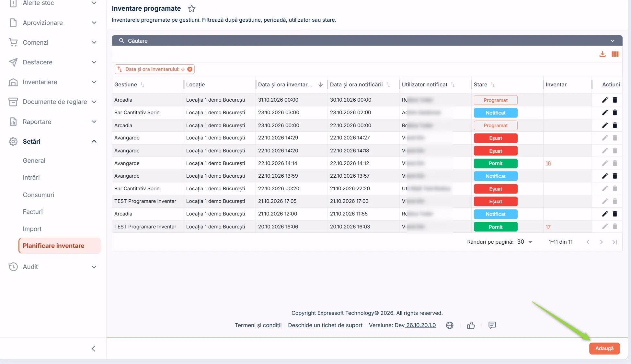Click the Adaugă button
The width and height of the screenshot is (631, 364).
pos(604,348)
